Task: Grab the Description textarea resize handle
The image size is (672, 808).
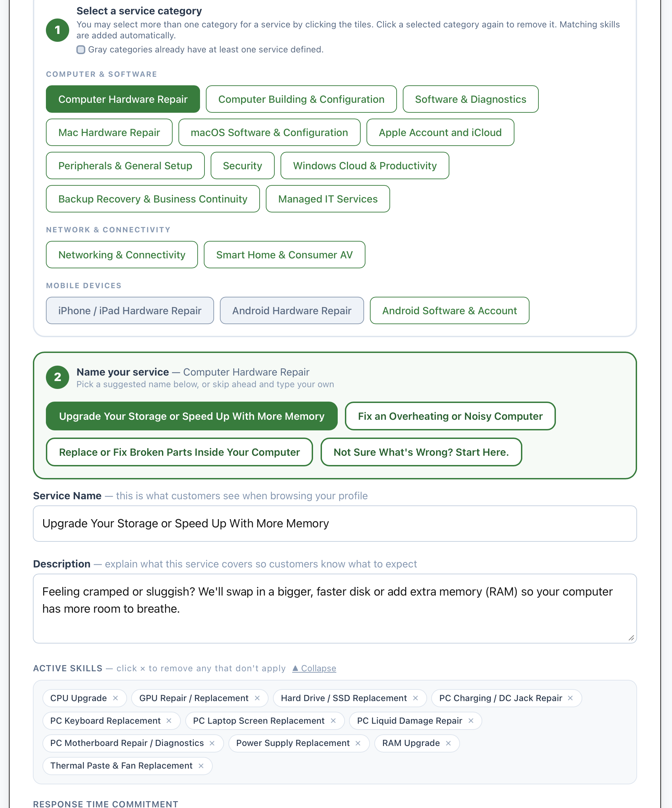Action: (631, 638)
